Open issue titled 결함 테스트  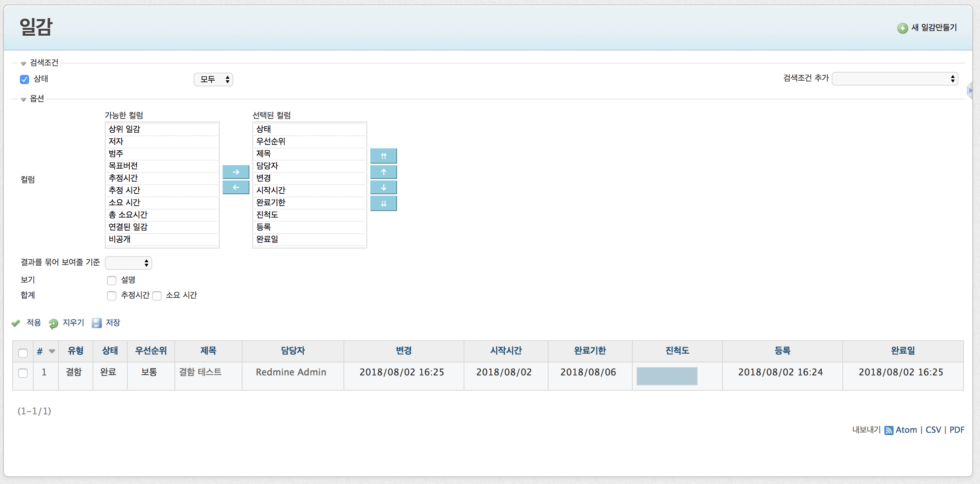pyautogui.click(x=200, y=372)
